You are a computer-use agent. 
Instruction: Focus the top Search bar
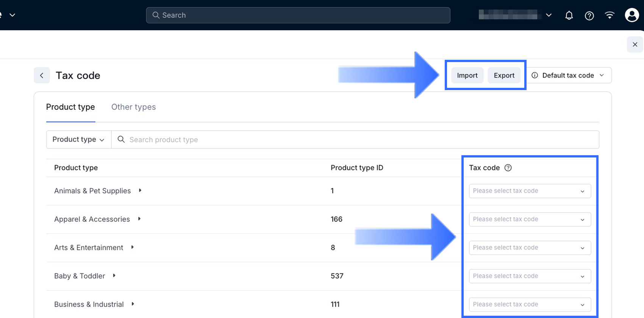pyautogui.click(x=298, y=15)
